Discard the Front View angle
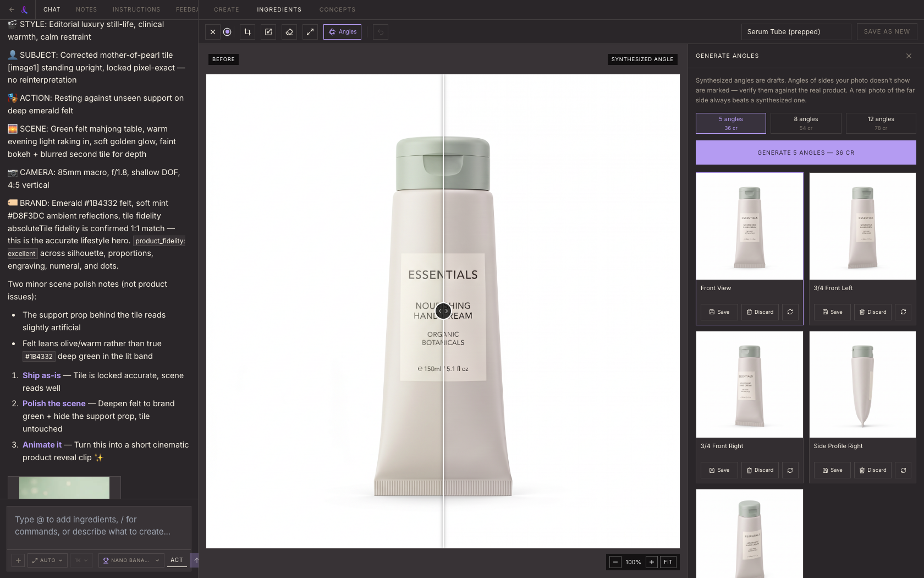 (760, 312)
